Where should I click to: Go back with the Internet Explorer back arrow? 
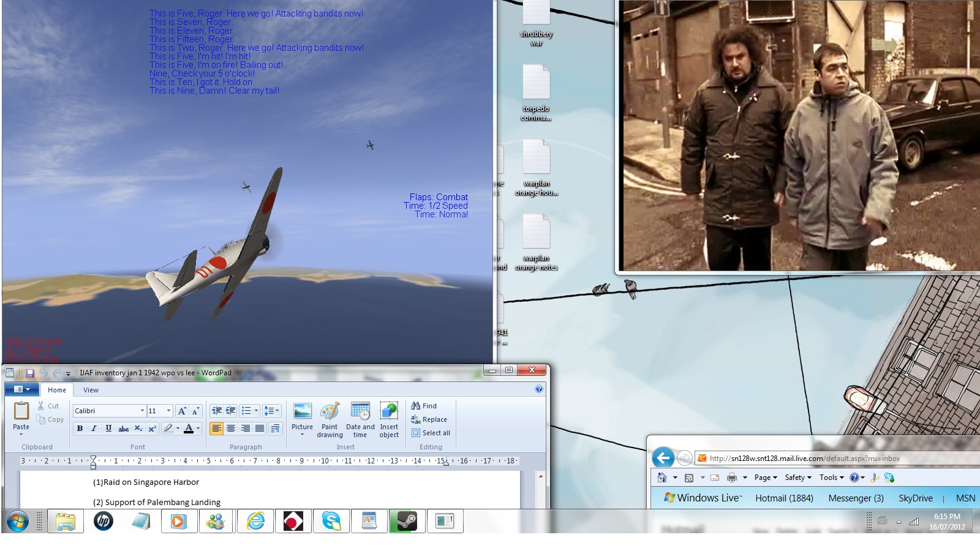(663, 458)
